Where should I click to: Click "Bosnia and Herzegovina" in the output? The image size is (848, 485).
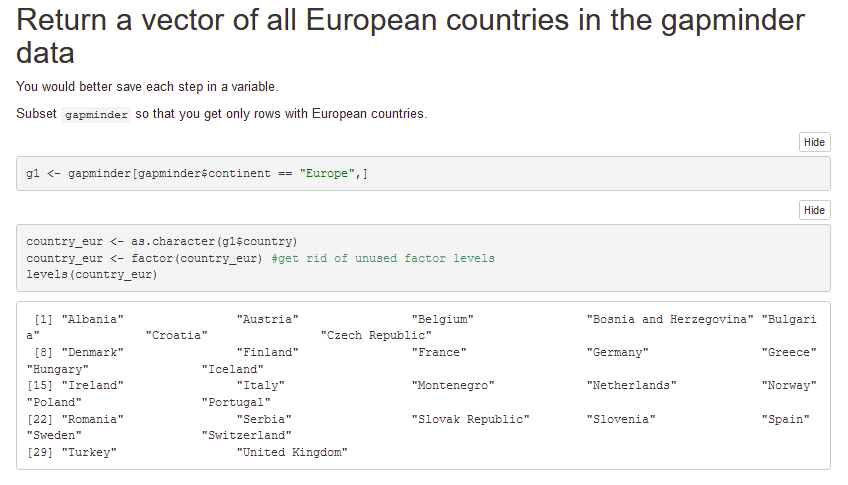(x=669, y=320)
